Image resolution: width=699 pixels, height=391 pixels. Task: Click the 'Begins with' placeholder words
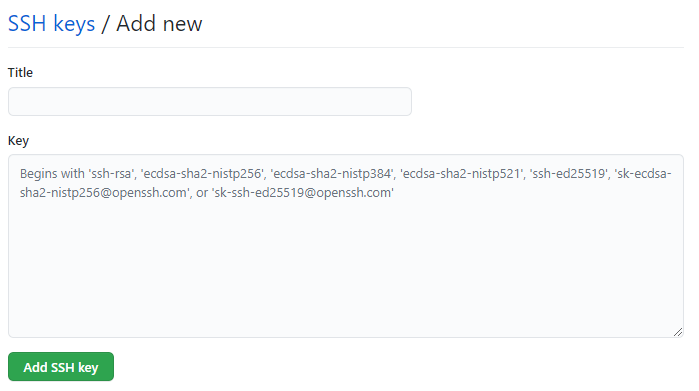[x=52, y=173]
